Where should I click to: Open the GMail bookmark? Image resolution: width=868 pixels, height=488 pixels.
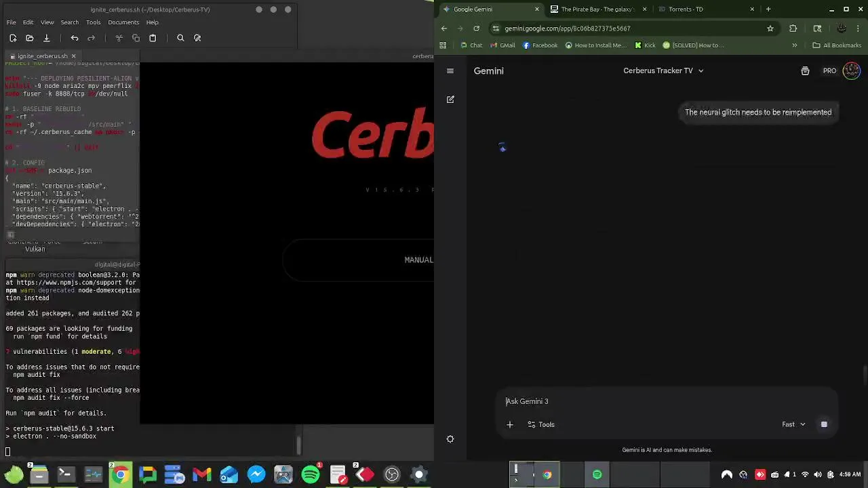[x=502, y=45]
